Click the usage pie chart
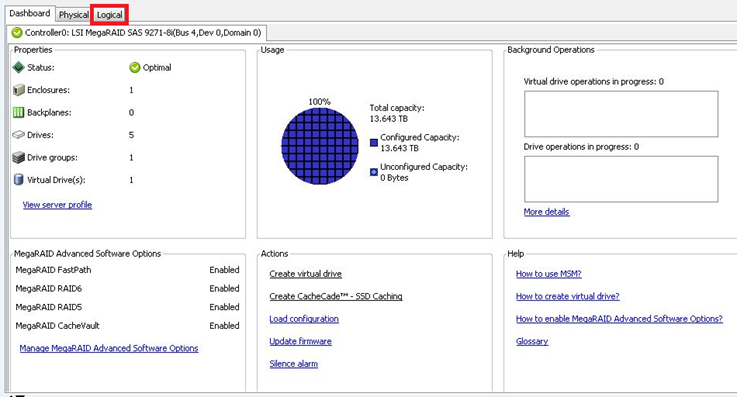Image resolution: width=737 pixels, height=397 pixels. (x=320, y=146)
